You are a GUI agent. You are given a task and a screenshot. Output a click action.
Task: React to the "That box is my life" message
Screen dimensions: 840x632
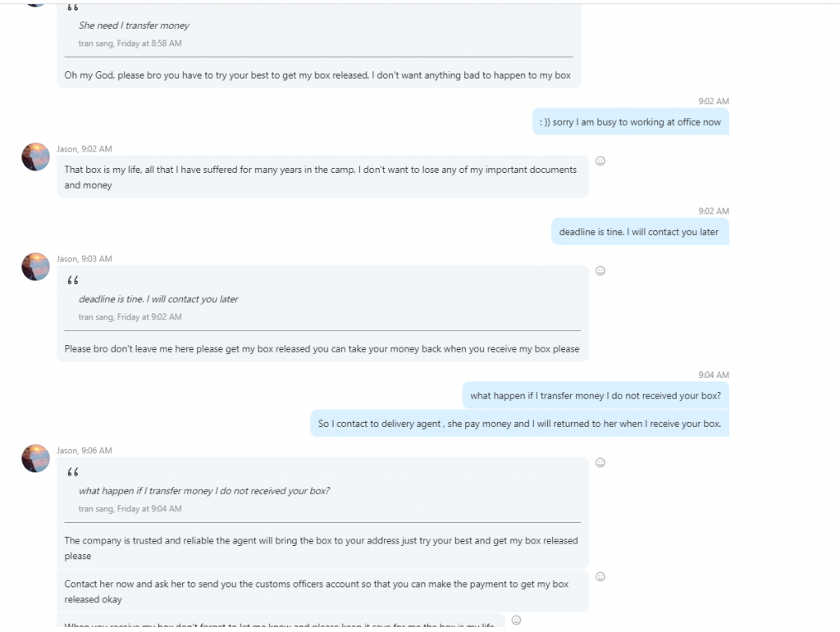click(x=600, y=161)
